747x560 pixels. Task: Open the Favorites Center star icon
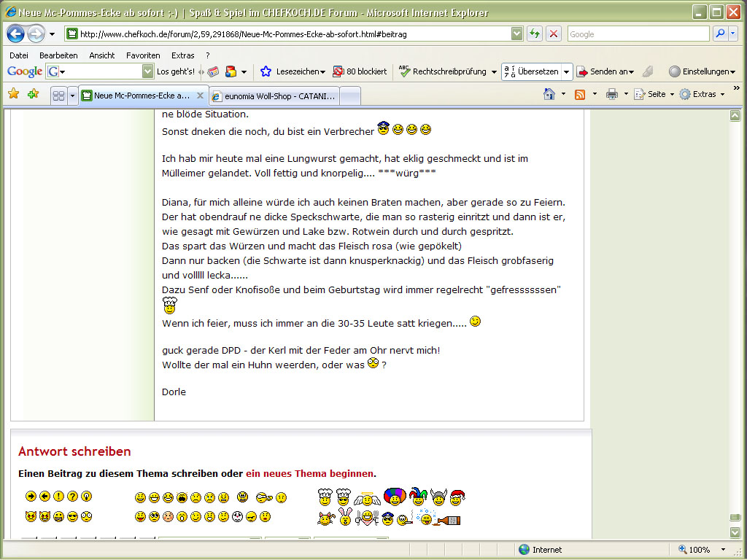click(x=13, y=94)
